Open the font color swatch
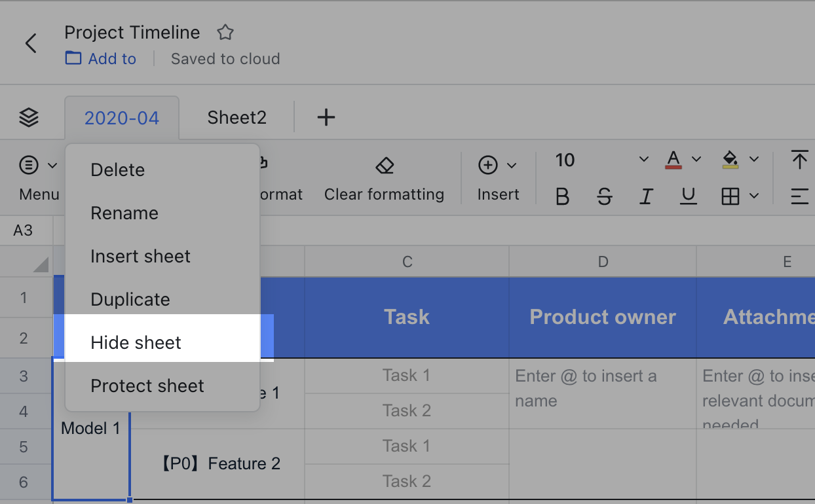The height and width of the screenshot is (504, 815). [673, 159]
